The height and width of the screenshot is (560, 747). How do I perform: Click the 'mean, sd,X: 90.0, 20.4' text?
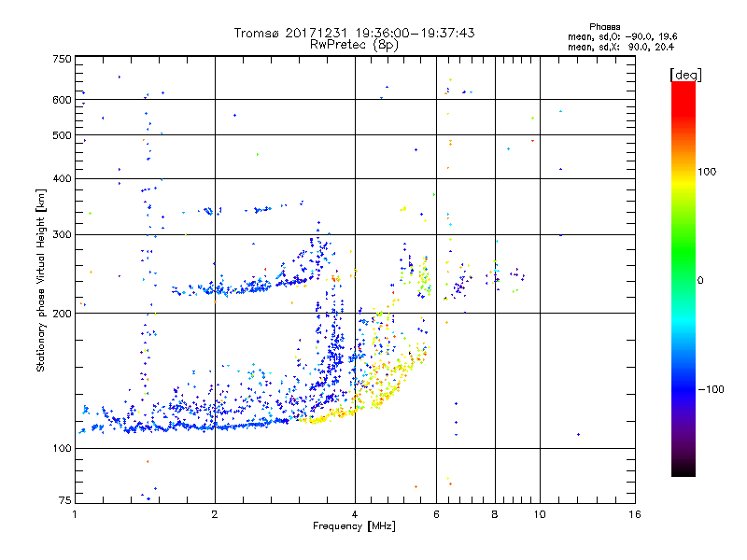621,47
